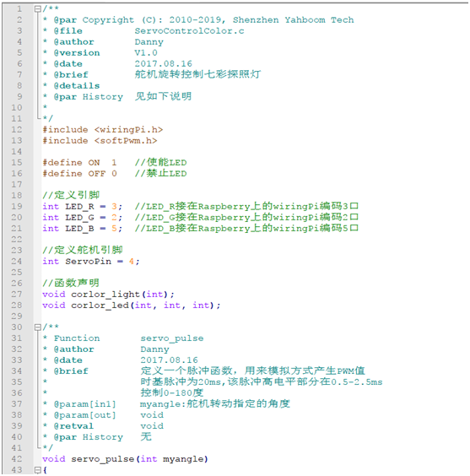Image resolution: width=470 pixels, height=476 pixels.
Task: Click the #define OFF macro line
Action: click(x=79, y=174)
